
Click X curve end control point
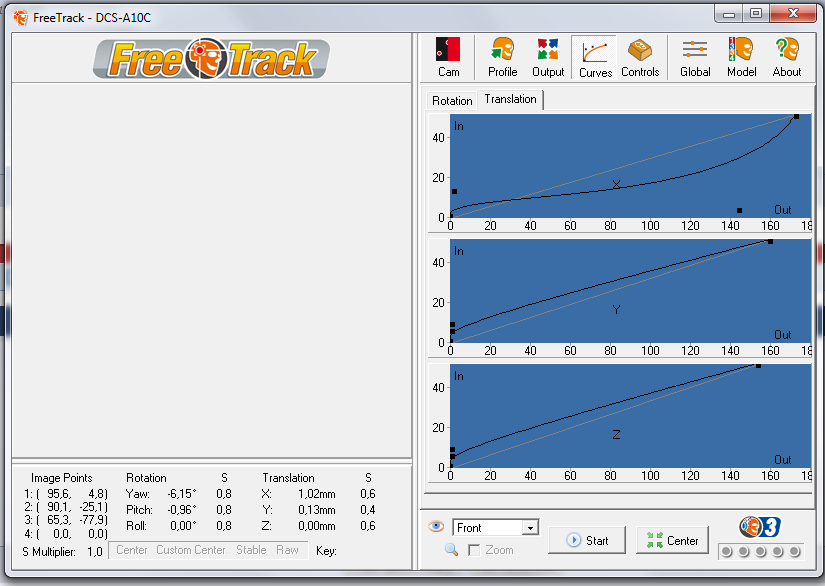click(796, 116)
